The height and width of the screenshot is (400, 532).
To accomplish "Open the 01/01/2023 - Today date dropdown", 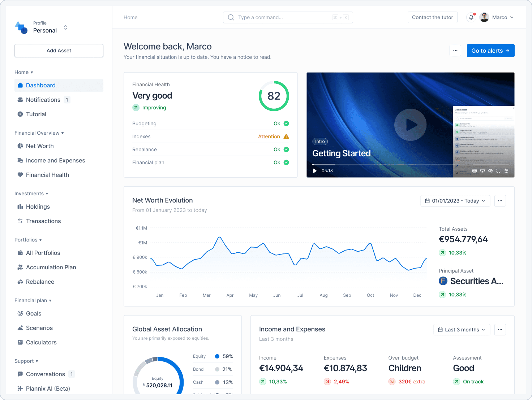I will click(x=455, y=201).
